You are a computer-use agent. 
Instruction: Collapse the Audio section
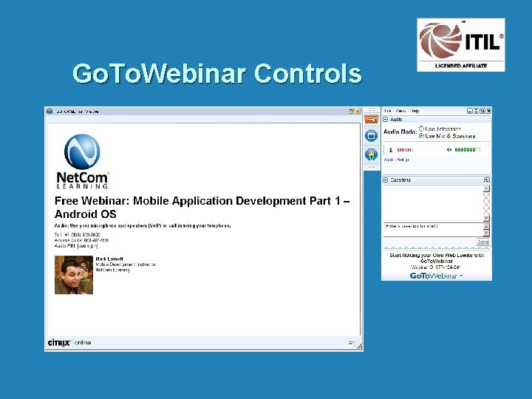[386, 120]
